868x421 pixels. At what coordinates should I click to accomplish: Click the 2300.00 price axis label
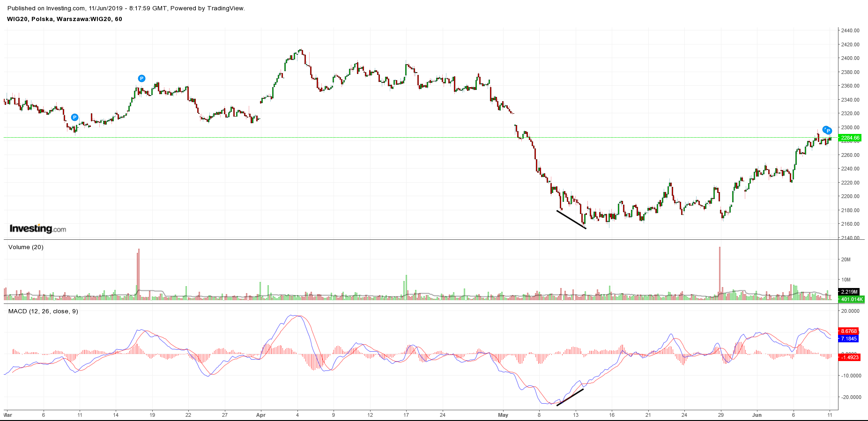(850, 127)
